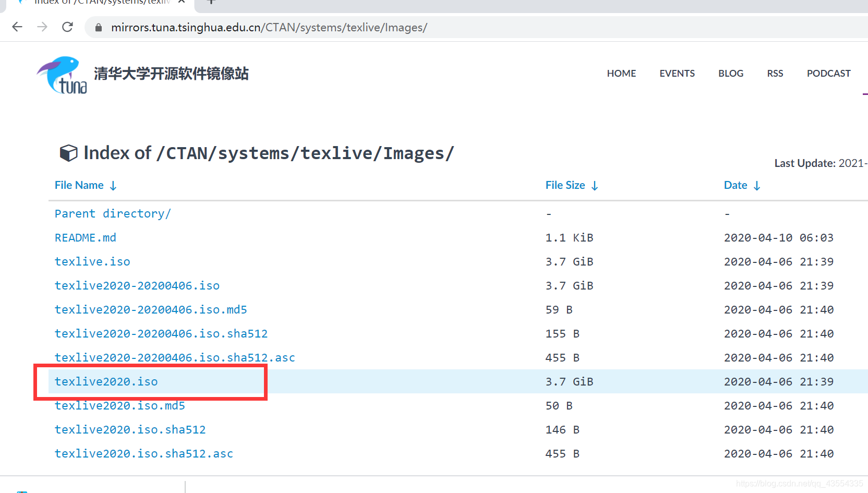Open texlive2020.iso.md5 checksum file
The width and height of the screenshot is (868, 493).
coord(120,406)
